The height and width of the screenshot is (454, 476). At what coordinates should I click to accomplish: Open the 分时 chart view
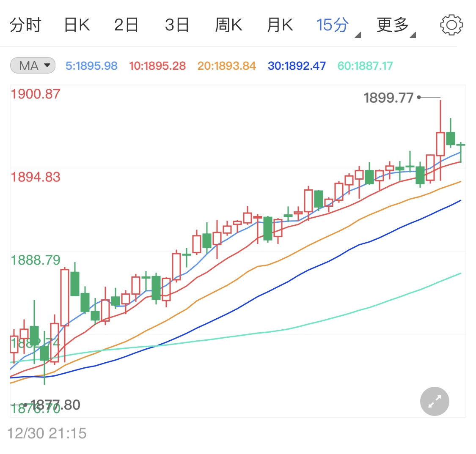(25, 24)
